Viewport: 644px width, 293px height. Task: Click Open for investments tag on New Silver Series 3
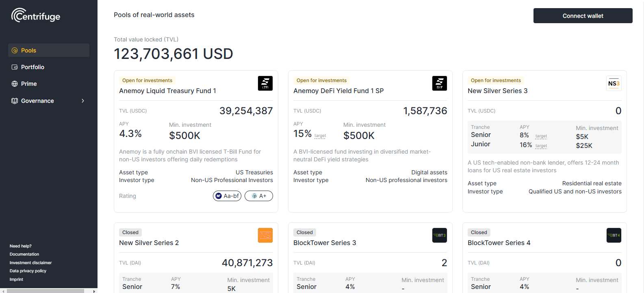point(496,80)
